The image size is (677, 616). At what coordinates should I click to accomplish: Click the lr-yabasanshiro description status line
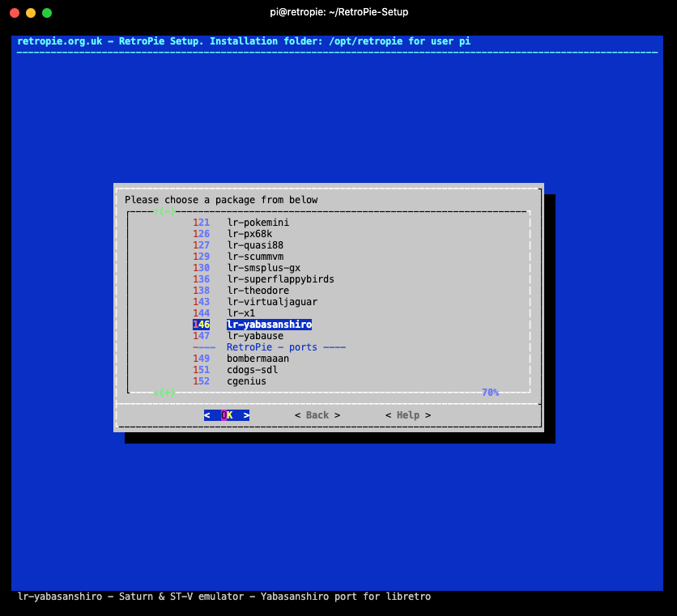coord(224,597)
